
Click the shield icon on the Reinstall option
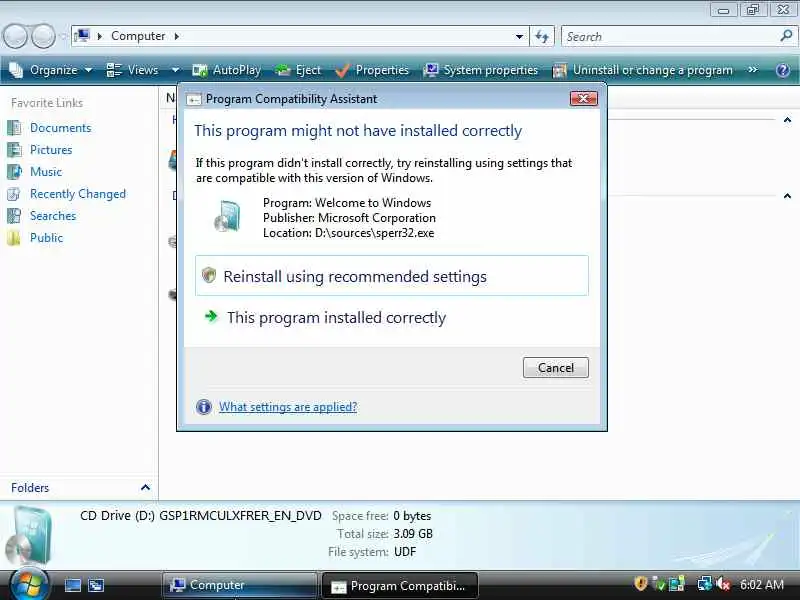(x=209, y=275)
